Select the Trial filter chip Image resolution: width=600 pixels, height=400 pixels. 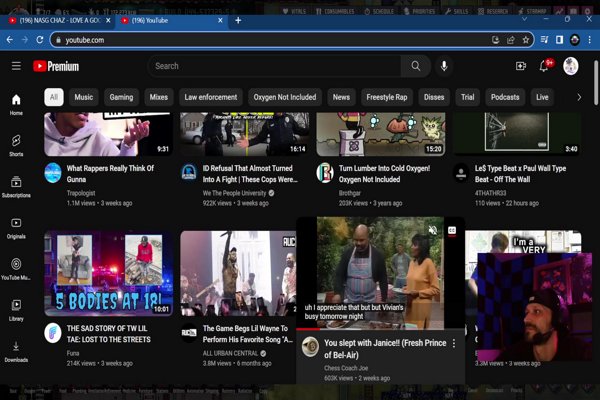tap(468, 97)
